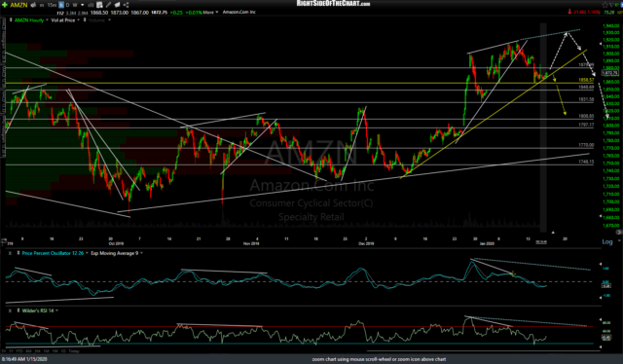Select the 1D time range
623x364 pixels.
(x=63, y=351)
